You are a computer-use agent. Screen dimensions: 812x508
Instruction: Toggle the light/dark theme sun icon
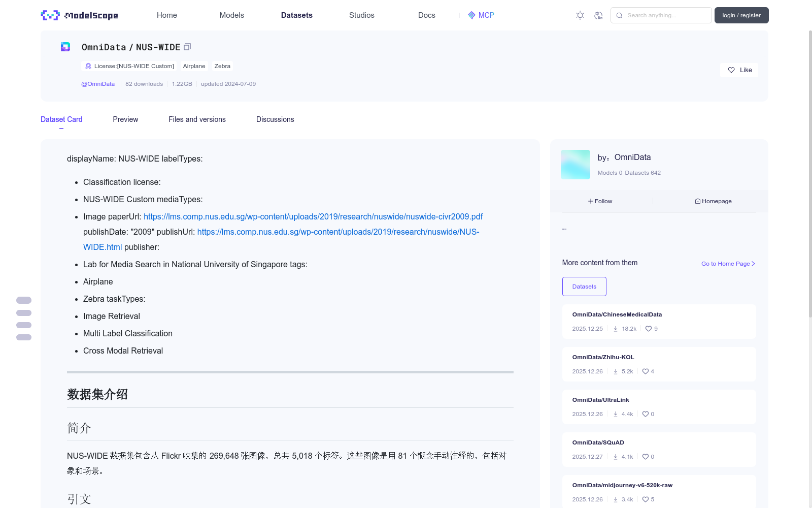click(x=580, y=15)
